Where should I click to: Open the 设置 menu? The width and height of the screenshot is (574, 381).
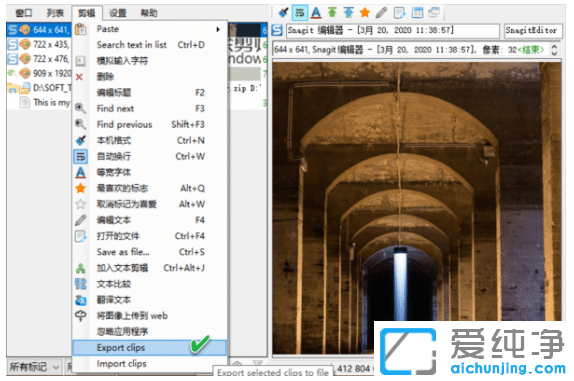pyautogui.click(x=118, y=13)
